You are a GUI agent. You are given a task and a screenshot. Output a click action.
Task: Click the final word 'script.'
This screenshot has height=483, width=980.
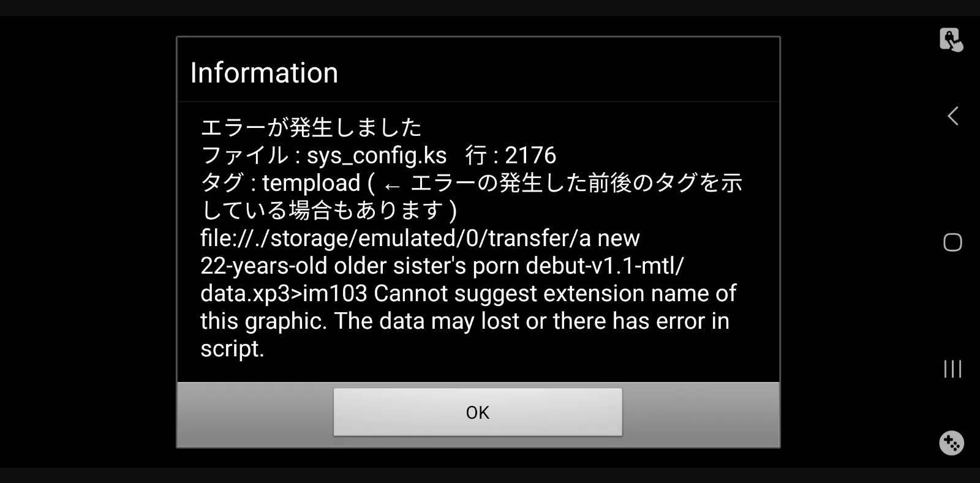[x=232, y=349]
